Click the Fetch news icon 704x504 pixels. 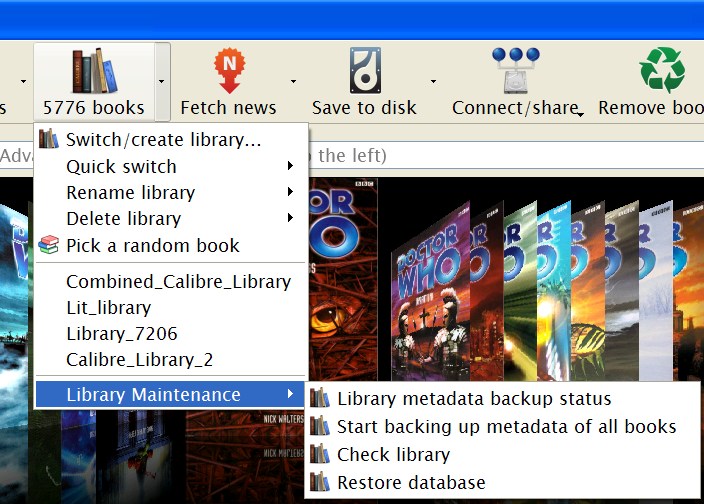click(x=229, y=70)
